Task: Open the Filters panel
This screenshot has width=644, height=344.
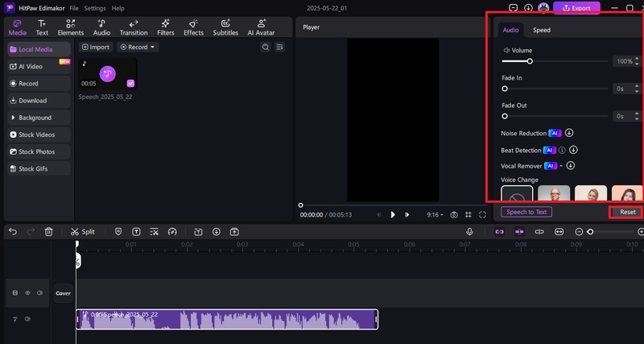Action: click(x=166, y=27)
